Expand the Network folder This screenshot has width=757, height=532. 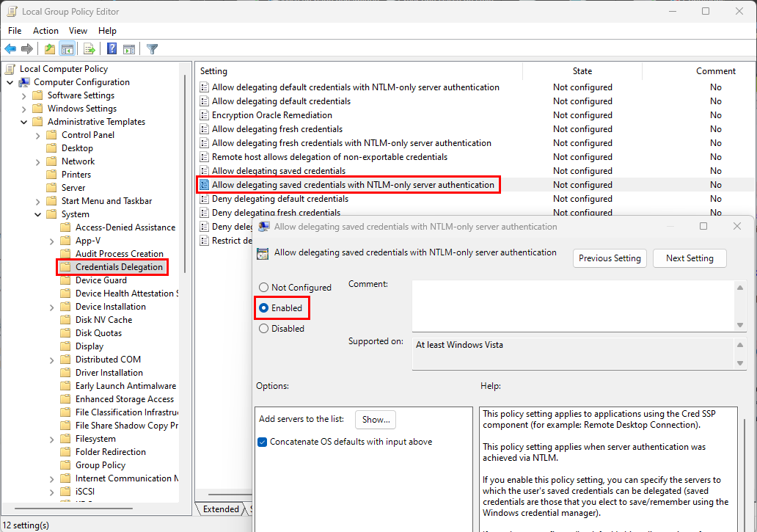click(37, 162)
